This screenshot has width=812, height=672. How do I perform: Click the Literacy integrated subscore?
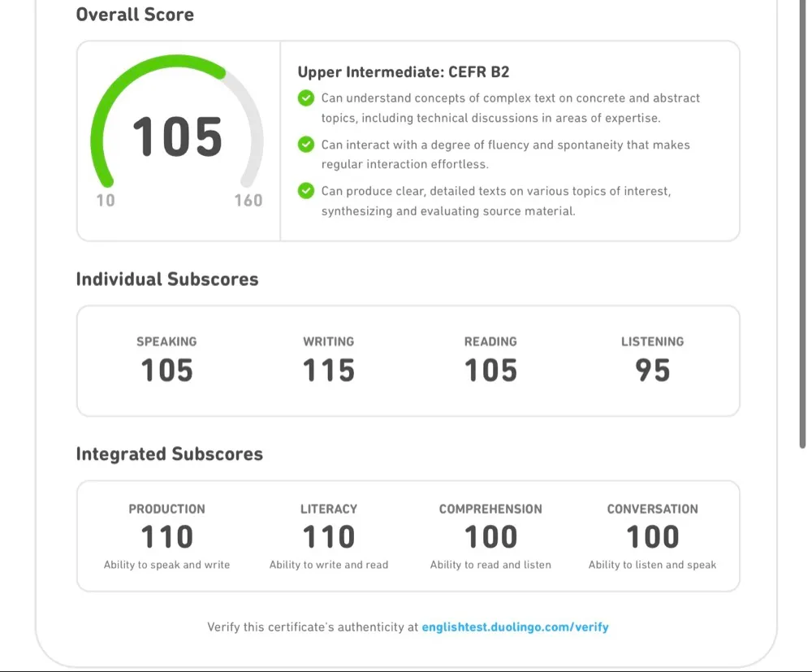pos(329,537)
